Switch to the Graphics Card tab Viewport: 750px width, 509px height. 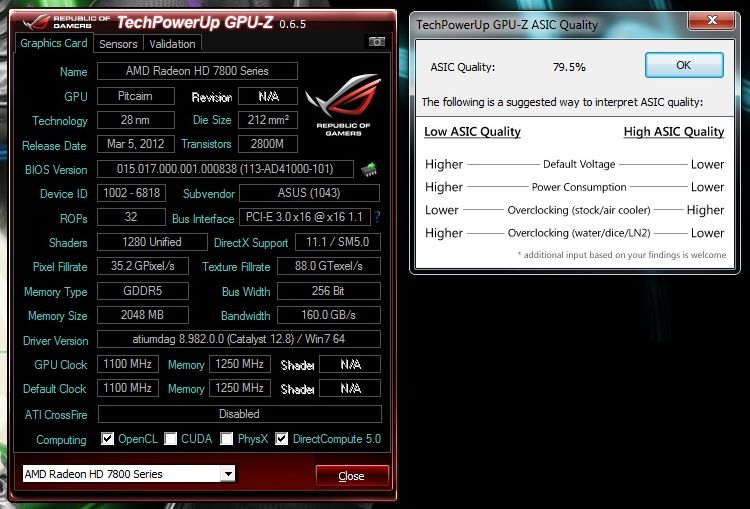click(54, 43)
